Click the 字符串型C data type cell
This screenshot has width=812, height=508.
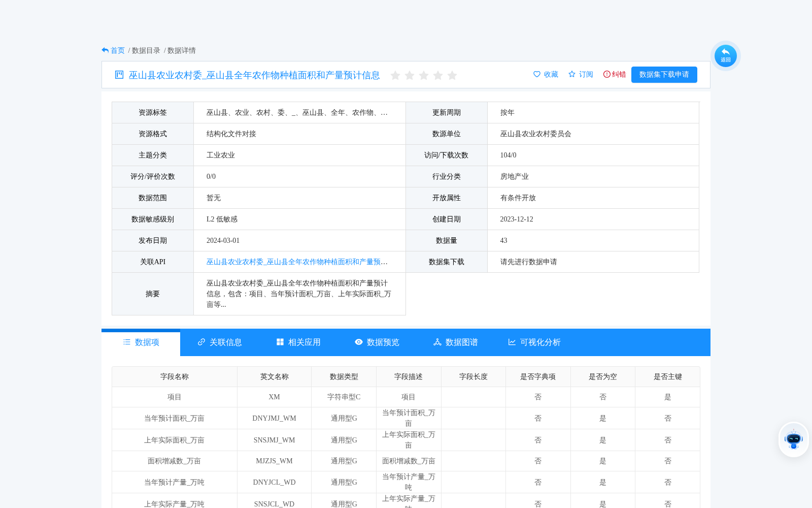click(x=344, y=397)
